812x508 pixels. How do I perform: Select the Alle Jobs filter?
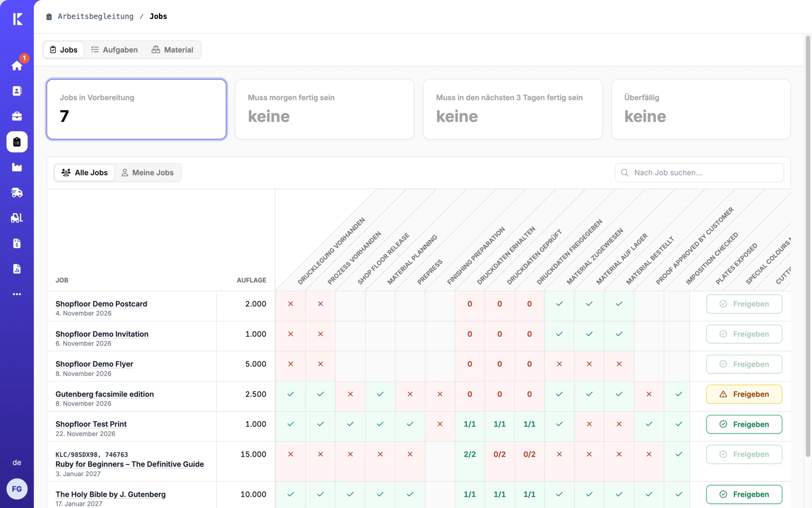85,173
